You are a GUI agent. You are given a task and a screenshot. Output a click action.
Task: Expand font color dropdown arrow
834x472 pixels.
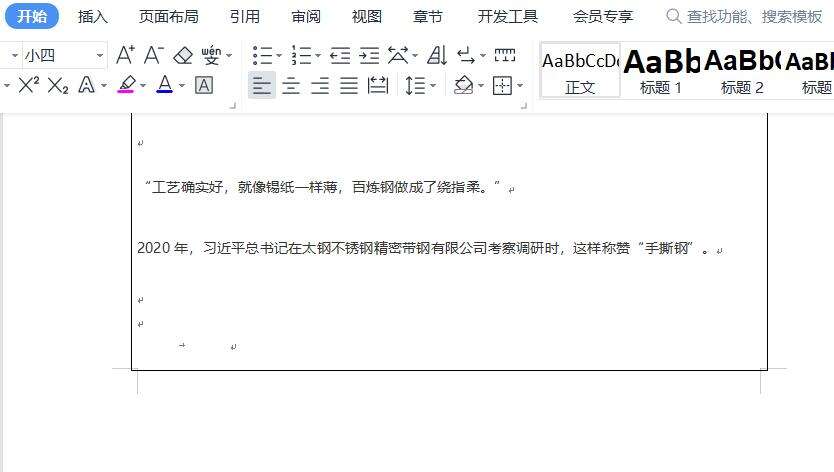click(182, 85)
